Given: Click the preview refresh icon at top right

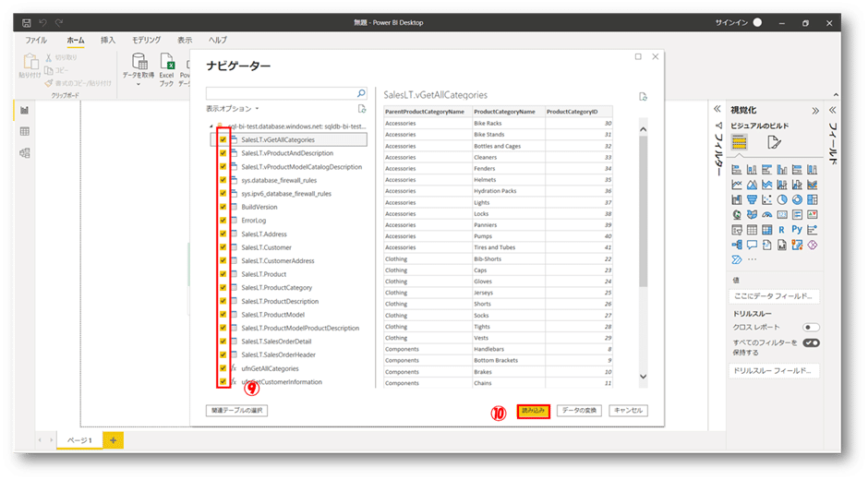Looking at the screenshot, I should tap(643, 97).
